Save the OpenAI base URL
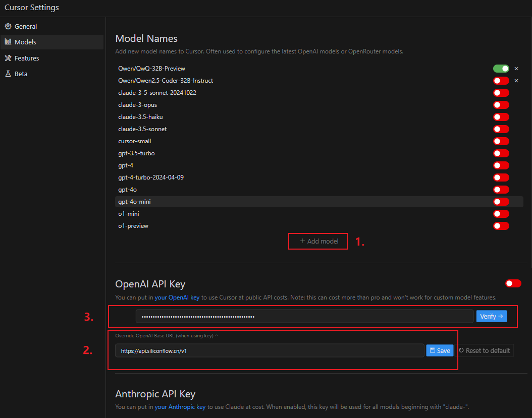Viewport: 532px width, 418px height. coord(440,350)
